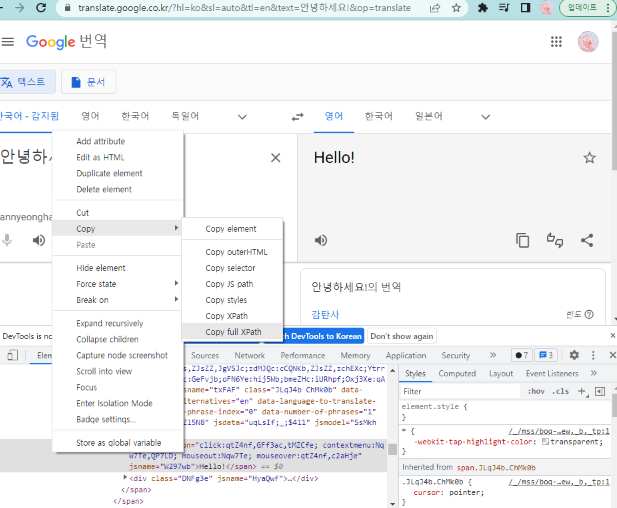Viewport: 617px width, 508px height.
Task: Open the issues counter with 3 messages
Action: (x=546, y=355)
